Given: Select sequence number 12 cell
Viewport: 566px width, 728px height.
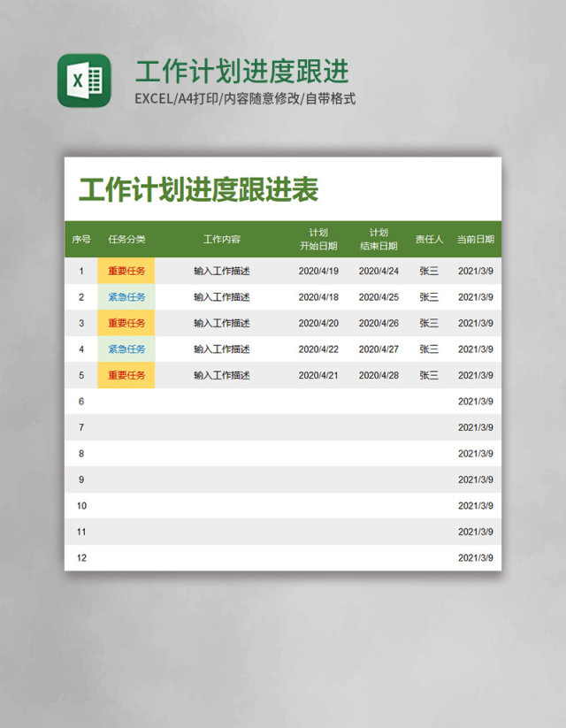Looking at the screenshot, I should pos(81,557).
